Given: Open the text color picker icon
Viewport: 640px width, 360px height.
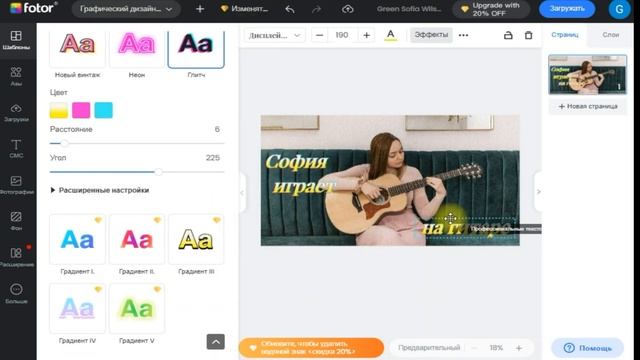Looking at the screenshot, I should (391, 35).
